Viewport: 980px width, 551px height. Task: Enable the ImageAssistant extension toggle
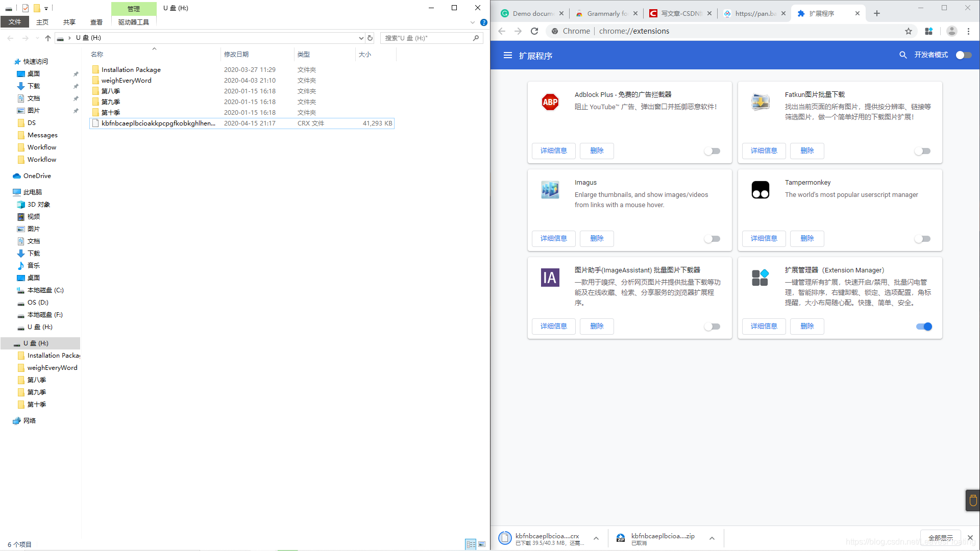pyautogui.click(x=712, y=327)
